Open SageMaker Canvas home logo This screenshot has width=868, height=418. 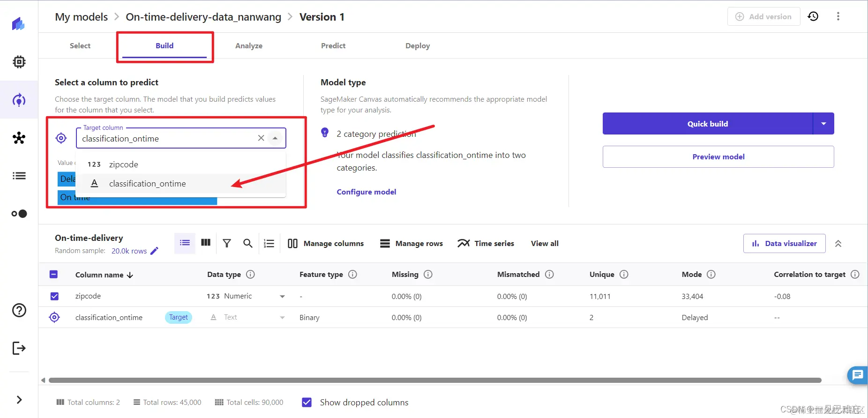tap(18, 23)
